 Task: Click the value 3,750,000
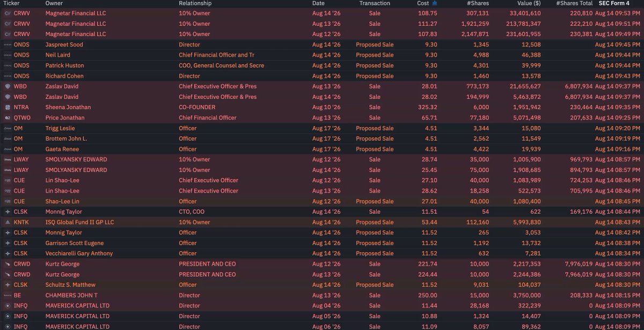click(526, 296)
